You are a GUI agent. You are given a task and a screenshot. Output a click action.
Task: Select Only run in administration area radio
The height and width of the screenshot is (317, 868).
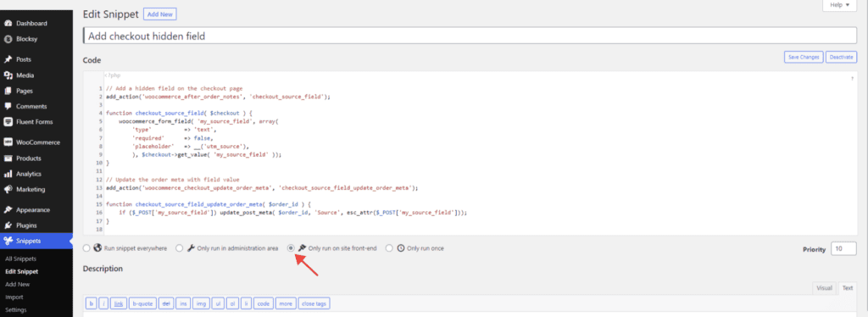pyautogui.click(x=180, y=248)
